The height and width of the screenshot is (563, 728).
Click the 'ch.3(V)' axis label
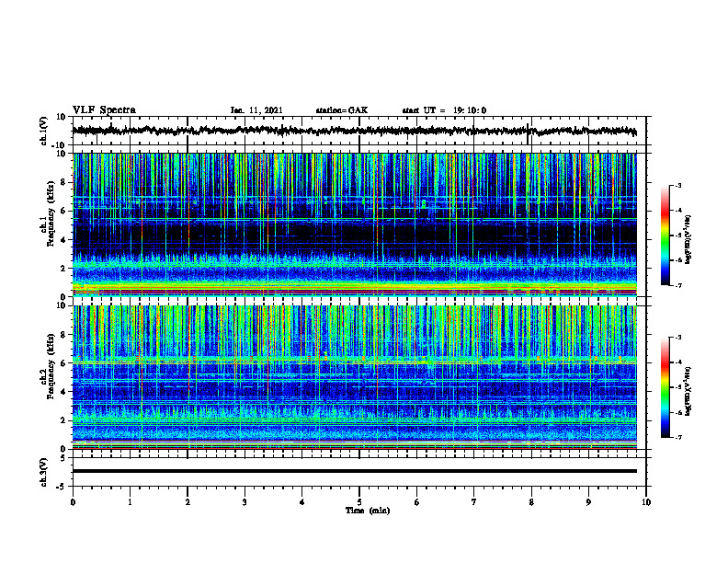click(x=44, y=472)
